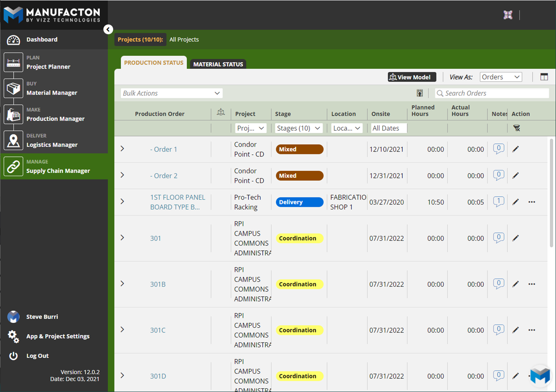This screenshot has width=556, height=392.
Task: Click the table's vertical scrollbar
Action: pos(551,193)
